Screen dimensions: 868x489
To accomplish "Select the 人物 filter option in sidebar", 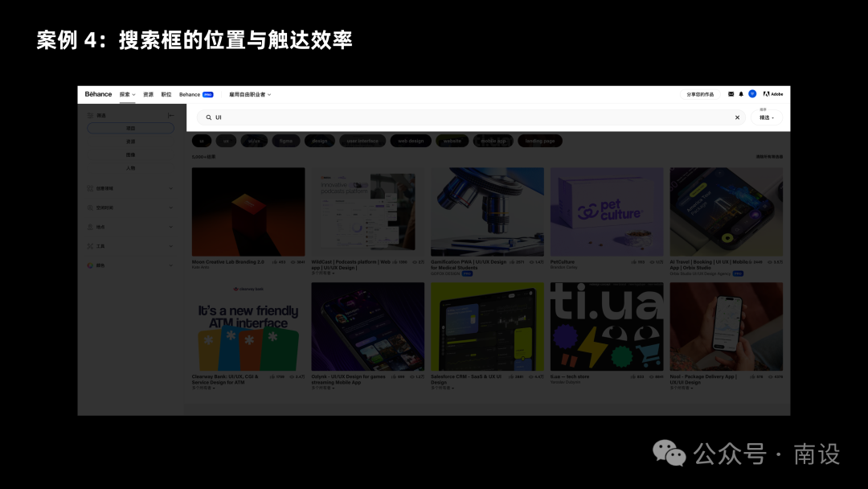I will point(131,168).
